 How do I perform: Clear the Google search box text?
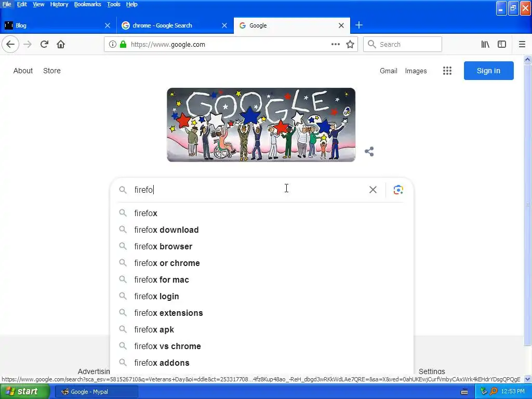click(373, 190)
